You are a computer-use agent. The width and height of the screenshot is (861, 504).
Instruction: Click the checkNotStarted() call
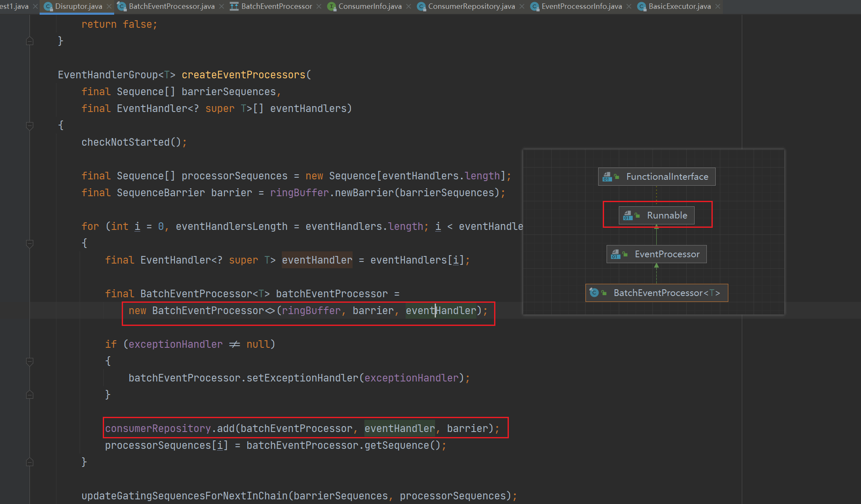(134, 142)
